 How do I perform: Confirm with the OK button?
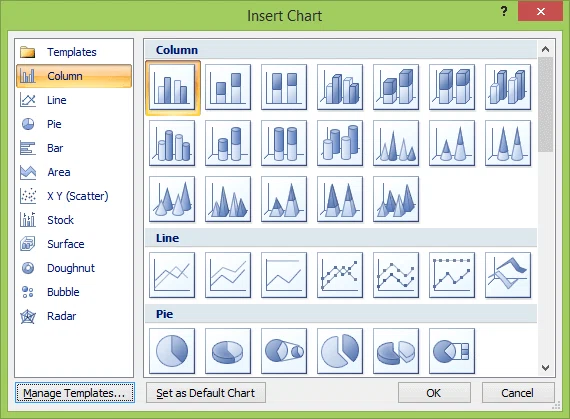coord(434,392)
